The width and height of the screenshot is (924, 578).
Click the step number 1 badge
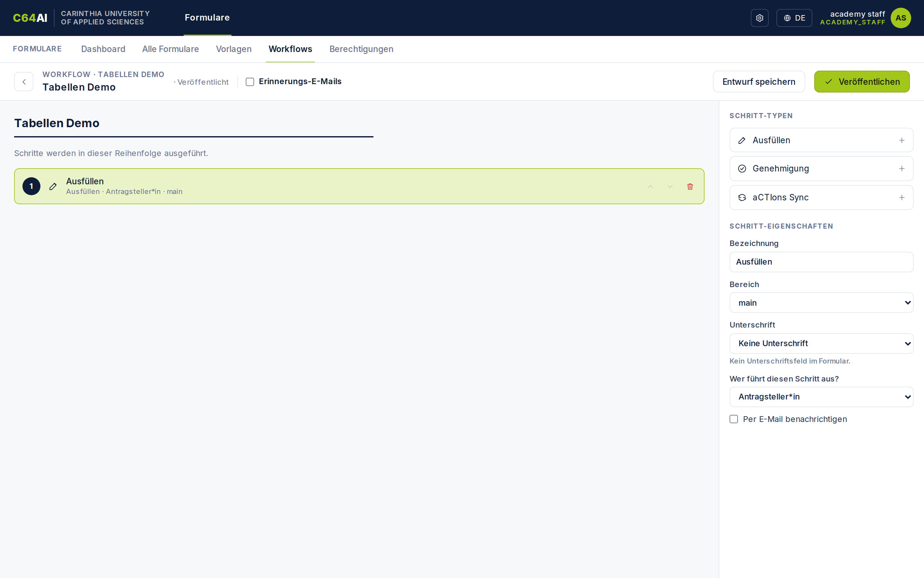[31, 186]
